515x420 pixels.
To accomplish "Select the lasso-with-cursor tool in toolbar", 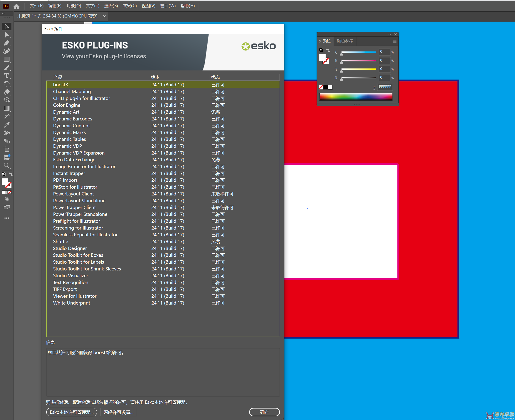I will click(7, 100).
